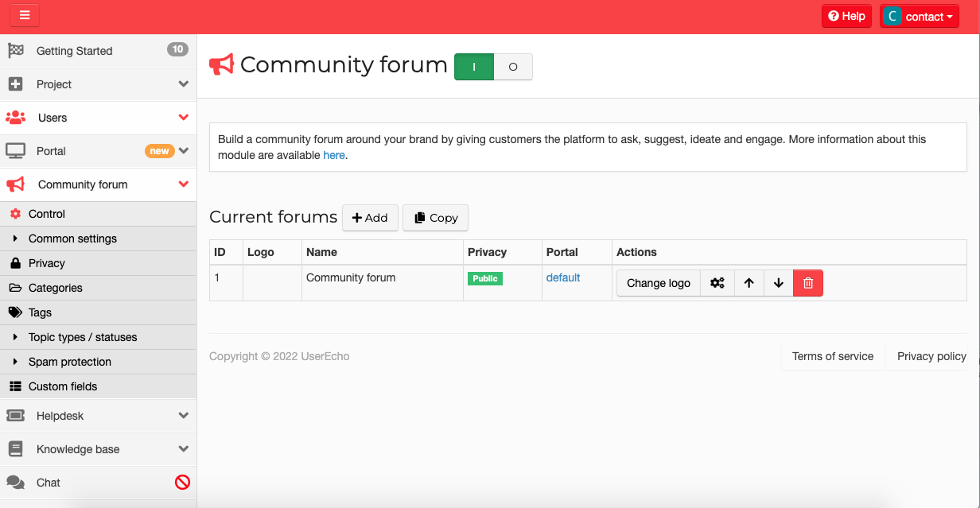
Task: Click the Getting Started count badge 10
Action: tap(177, 49)
